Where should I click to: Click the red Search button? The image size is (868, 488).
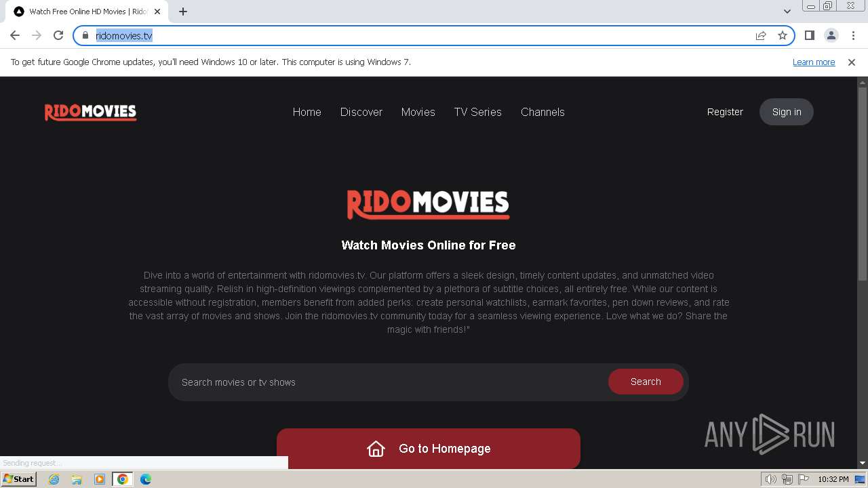point(646,382)
